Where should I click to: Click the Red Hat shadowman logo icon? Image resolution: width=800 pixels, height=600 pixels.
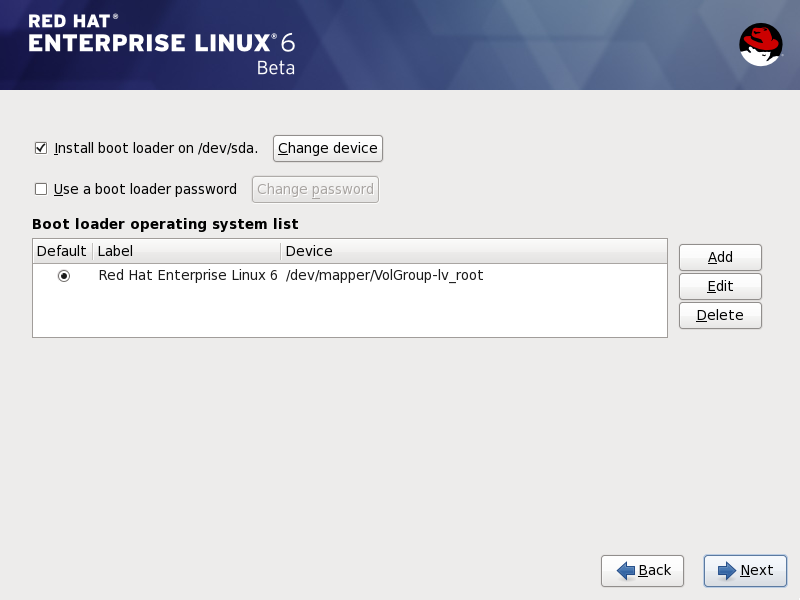759,45
